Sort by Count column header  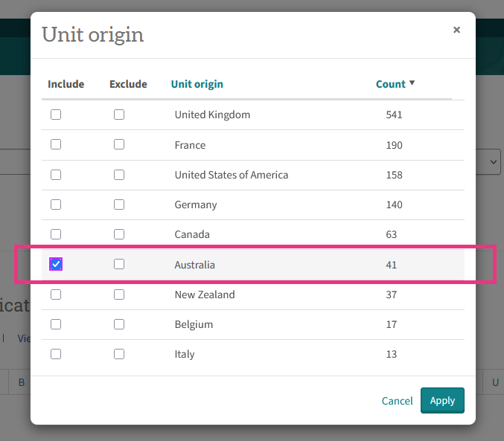click(x=390, y=84)
